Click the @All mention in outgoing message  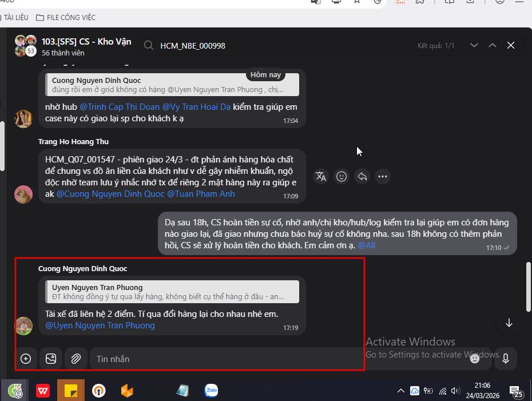367,245
